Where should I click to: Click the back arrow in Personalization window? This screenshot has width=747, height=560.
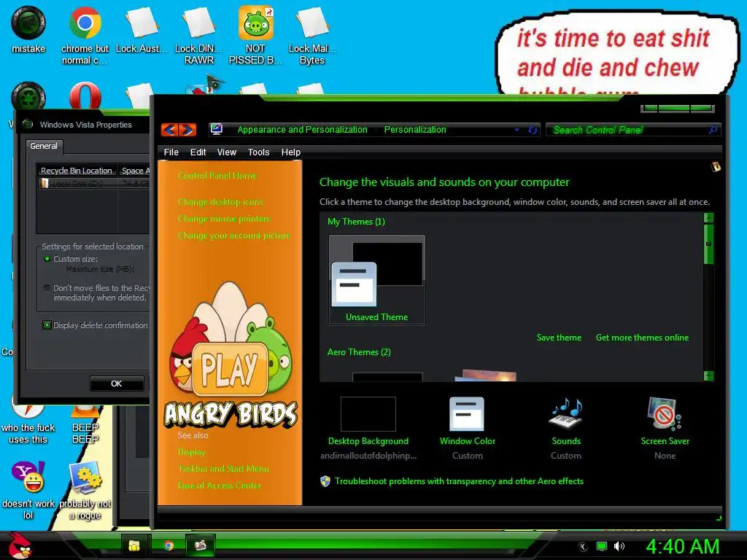pyautogui.click(x=169, y=130)
